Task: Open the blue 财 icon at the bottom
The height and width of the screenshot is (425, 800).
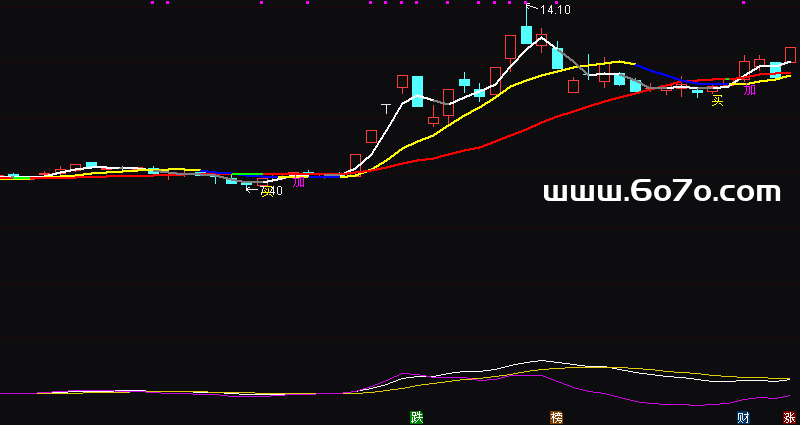Action: [743, 417]
